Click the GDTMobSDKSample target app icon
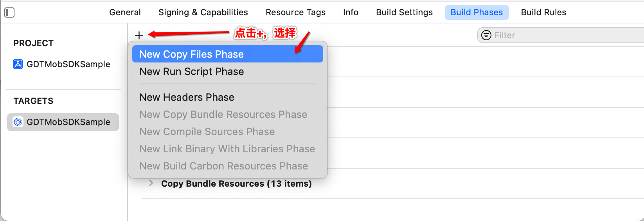The height and width of the screenshot is (221, 644). pos(18,122)
